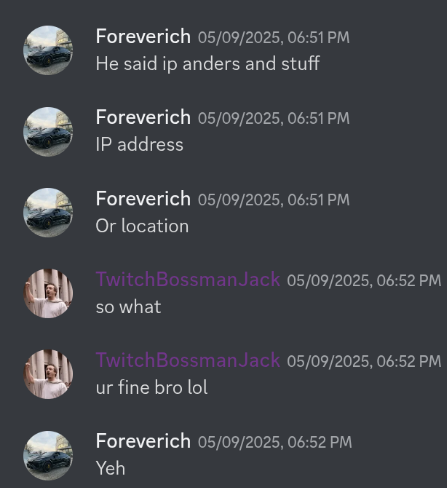Click the "so what" message text

coord(128,307)
